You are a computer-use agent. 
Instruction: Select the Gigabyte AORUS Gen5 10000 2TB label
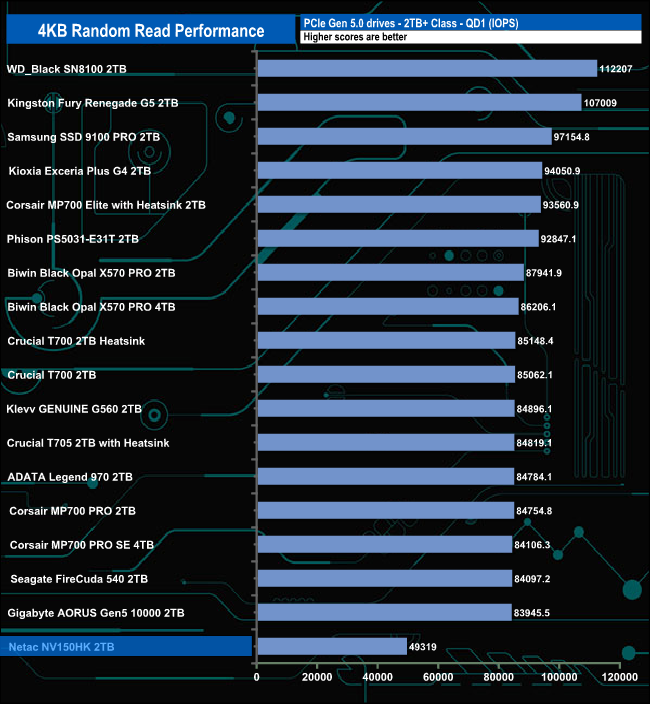[96, 613]
